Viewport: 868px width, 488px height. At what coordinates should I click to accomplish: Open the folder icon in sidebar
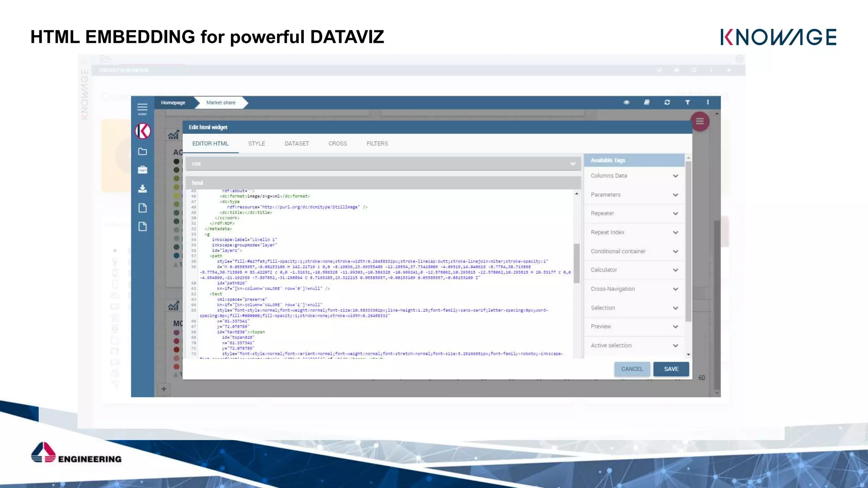click(142, 152)
